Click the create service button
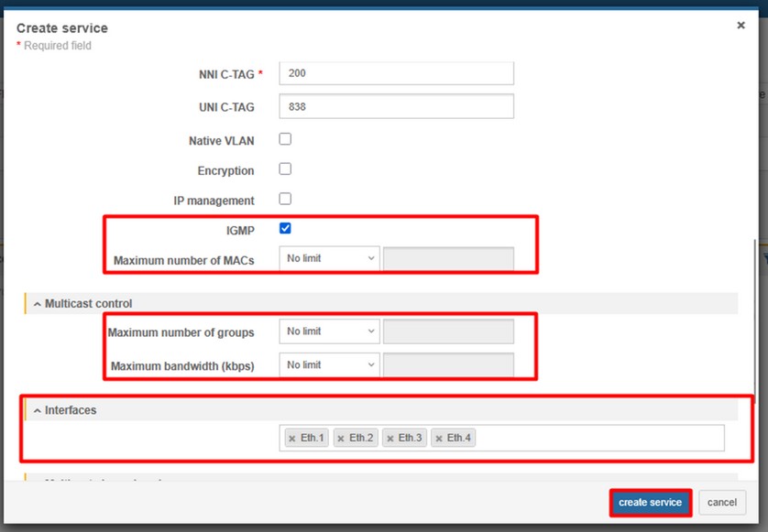The image size is (768, 532). point(650,503)
